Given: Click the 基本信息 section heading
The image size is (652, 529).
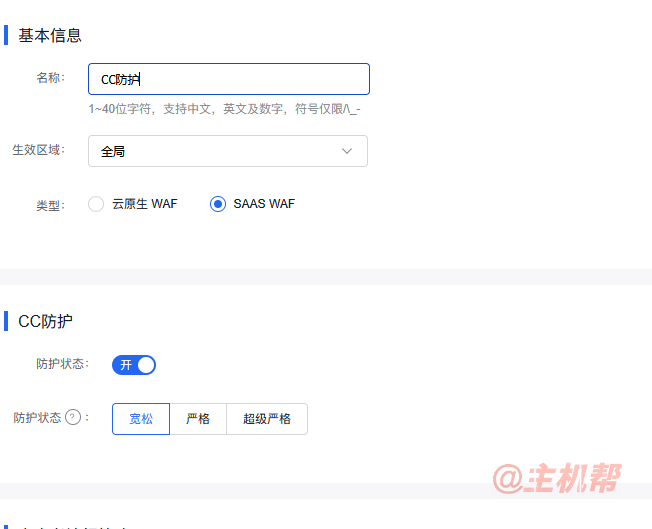Looking at the screenshot, I should click(49, 35).
